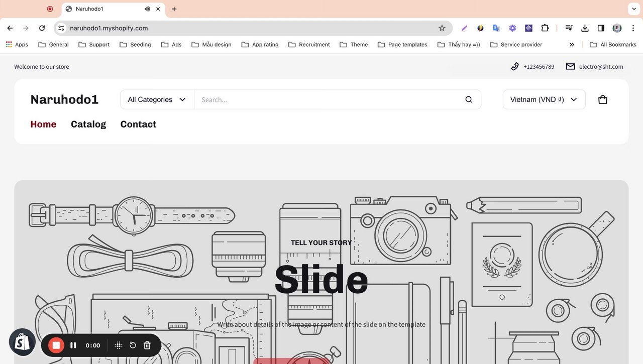Expand the All Categories dropdown
This screenshot has height=364, width=643.
[157, 99]
